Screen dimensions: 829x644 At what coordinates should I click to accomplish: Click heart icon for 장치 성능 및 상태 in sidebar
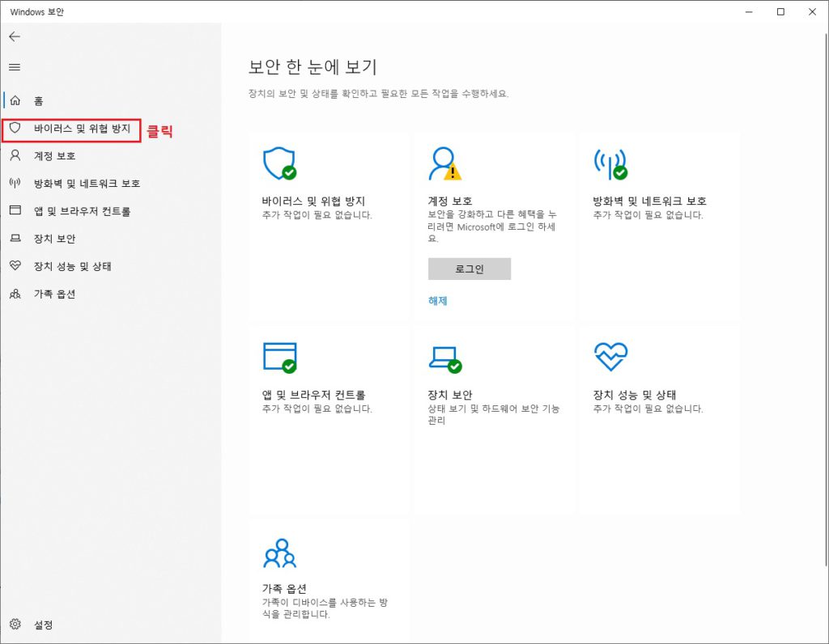pos(15,265)
